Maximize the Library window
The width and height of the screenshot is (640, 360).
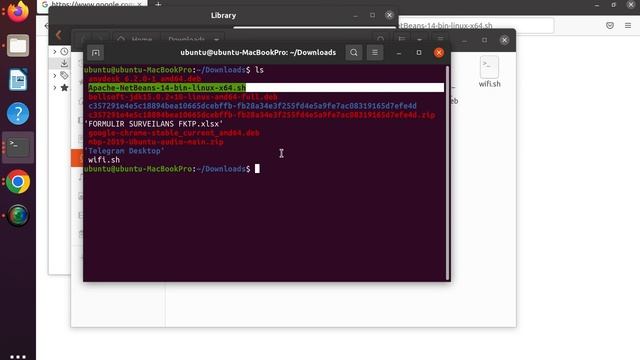[372, 15]
